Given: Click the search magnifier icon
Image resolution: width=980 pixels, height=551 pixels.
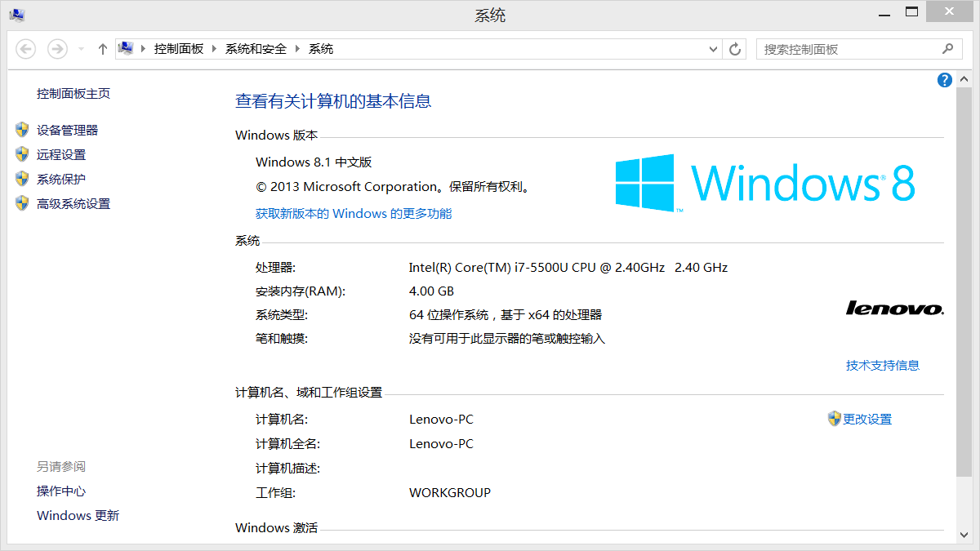Looking at the screenshot, I should [x=947, y=49].
